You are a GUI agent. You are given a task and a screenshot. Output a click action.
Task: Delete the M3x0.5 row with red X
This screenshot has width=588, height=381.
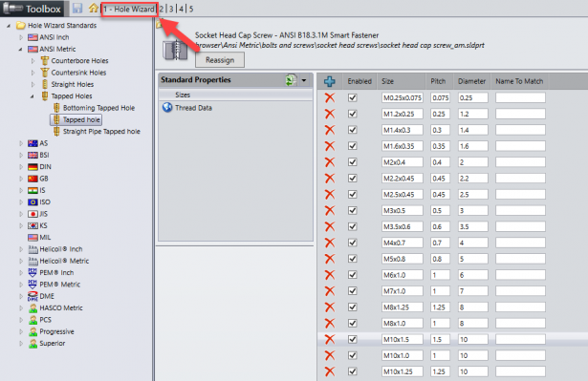tap(330, 210)
